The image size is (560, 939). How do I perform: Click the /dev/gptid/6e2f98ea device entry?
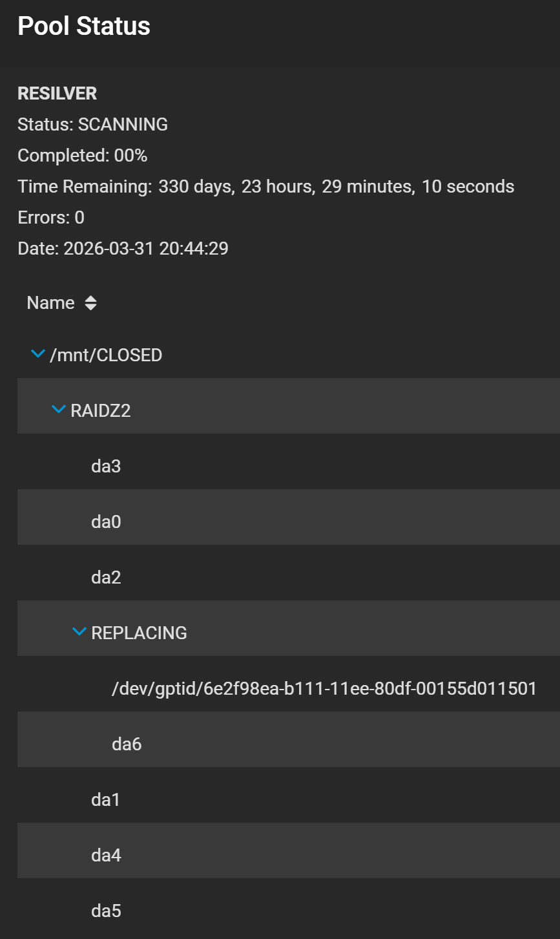324,688
